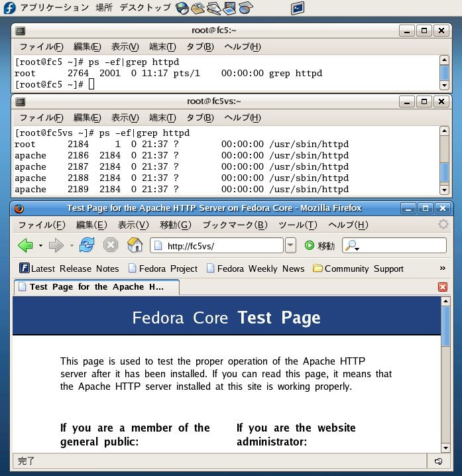Click Firefox activity throbber icon
This screenshot has width=462, height=476.
tap(443, 224)
